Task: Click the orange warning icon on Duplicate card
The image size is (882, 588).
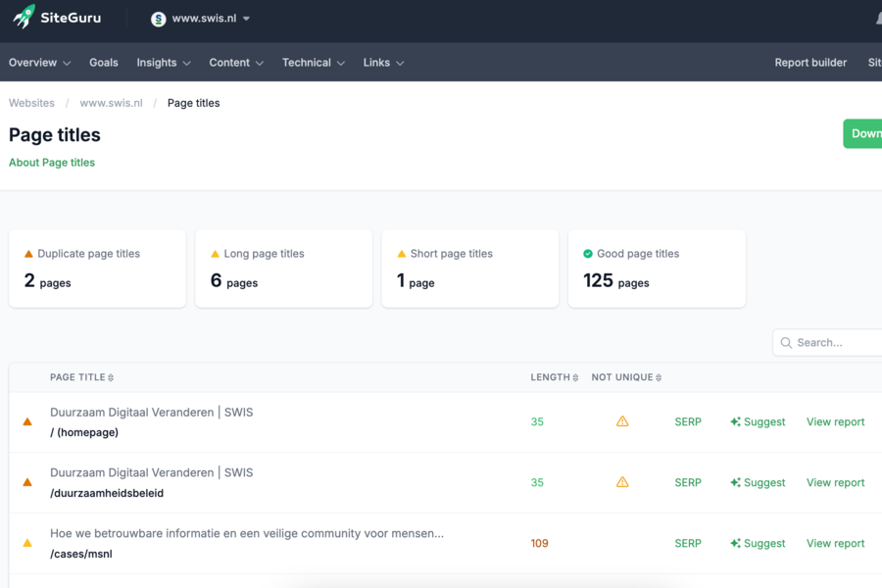Action: point(28,254)
